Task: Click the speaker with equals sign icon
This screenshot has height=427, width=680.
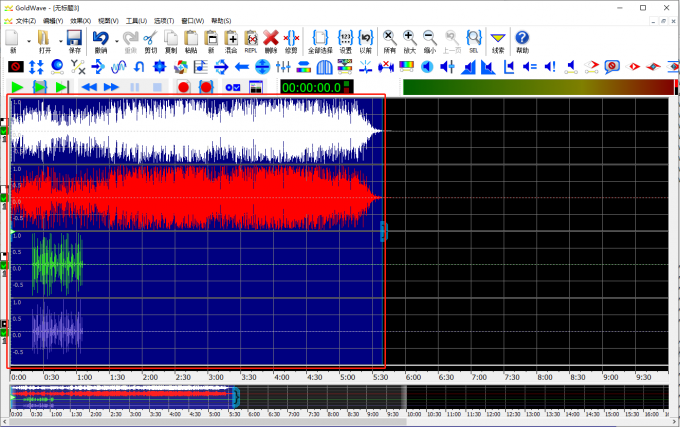Action: click(x=530, y=67)
